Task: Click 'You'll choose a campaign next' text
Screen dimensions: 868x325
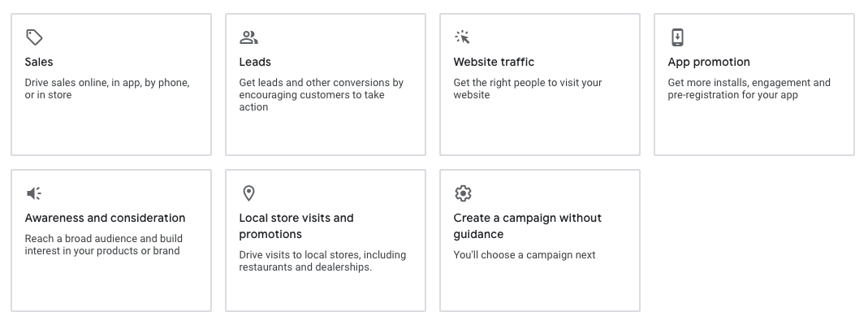Action: click(x=525, y=255)
